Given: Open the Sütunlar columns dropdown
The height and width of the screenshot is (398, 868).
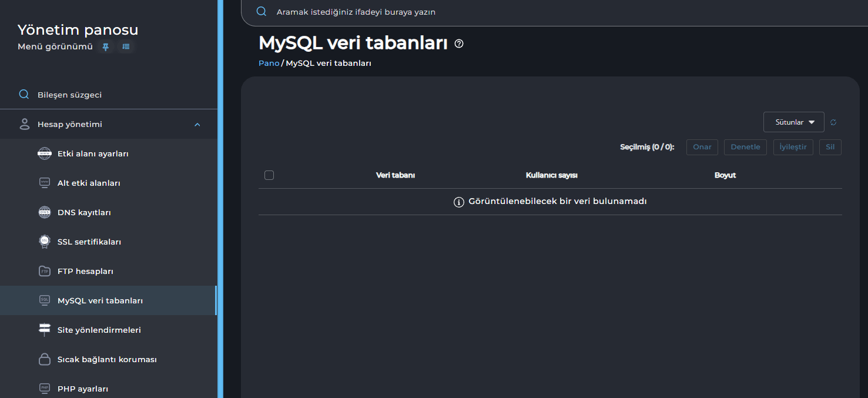Looking at the screenshot, I should 793,122.
